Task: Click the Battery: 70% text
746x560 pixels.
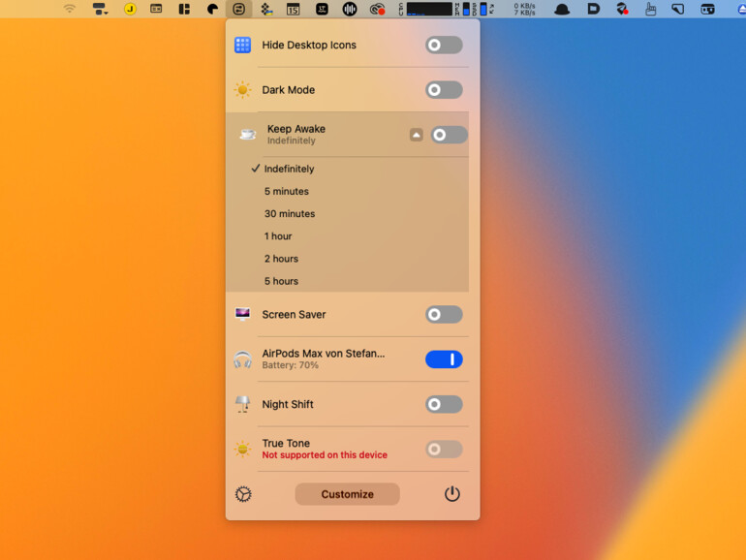Action: (291, 365)
